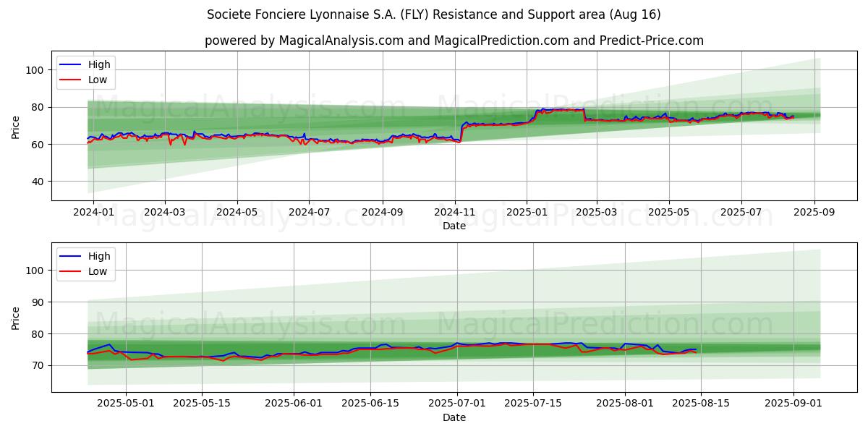Image resolution: width=868 pixels, height=434 pixels.
Task: Click the '2024-03' date tick label
Action: click(165, 213)
